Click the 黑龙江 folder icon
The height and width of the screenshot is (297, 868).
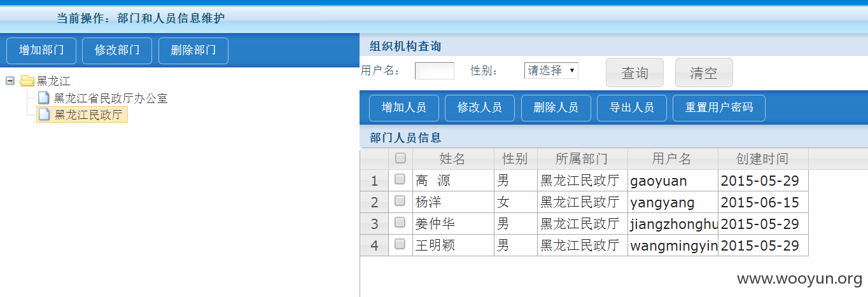click(x=27, y=81)
